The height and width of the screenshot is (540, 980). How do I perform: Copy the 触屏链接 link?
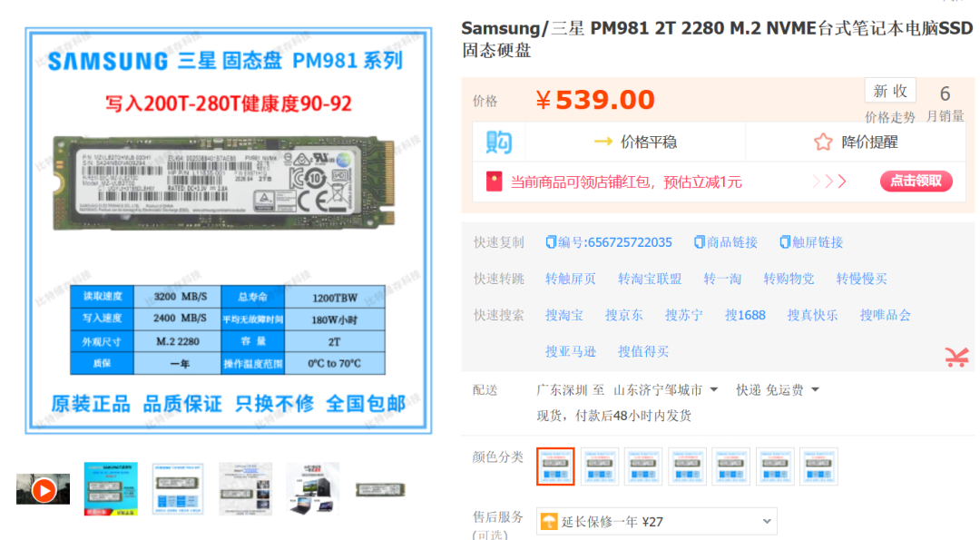811,242
